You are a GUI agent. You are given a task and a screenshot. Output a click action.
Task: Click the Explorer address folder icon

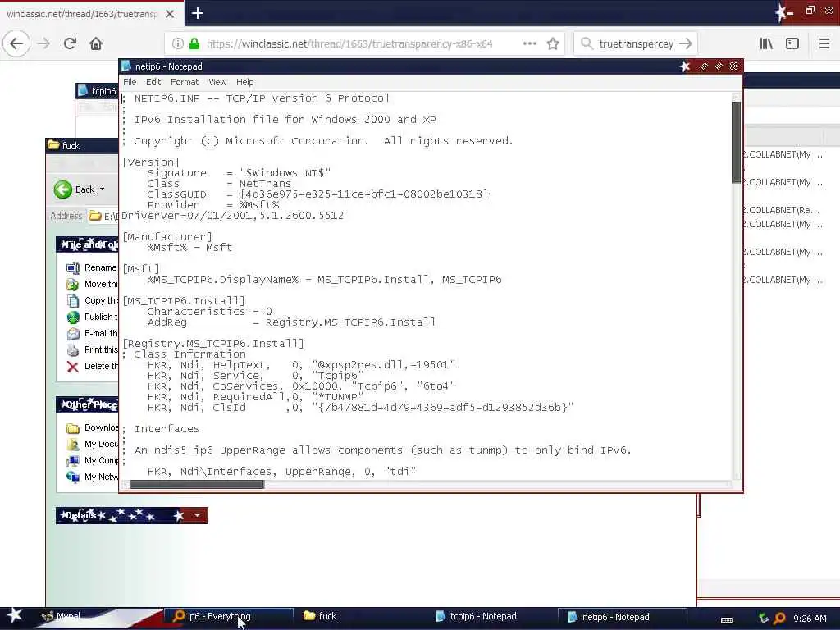[x=95, y=216]
